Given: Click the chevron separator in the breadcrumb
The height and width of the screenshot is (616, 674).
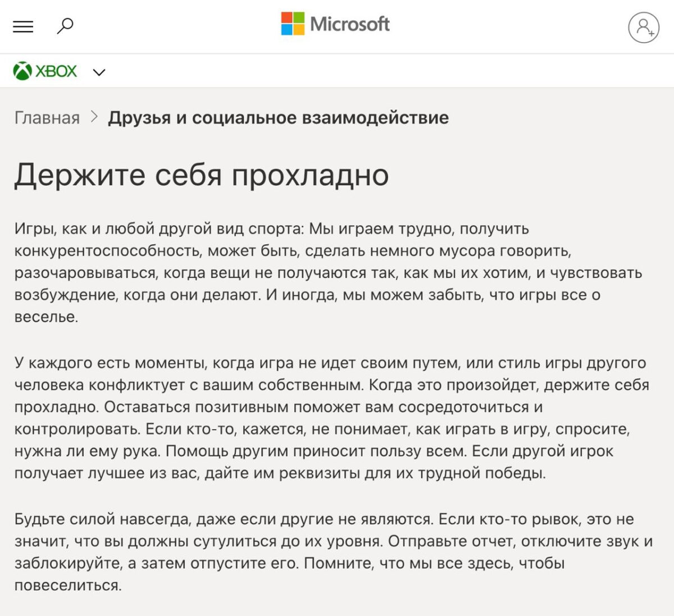Looking at the screenshot, I should [94, 118].
